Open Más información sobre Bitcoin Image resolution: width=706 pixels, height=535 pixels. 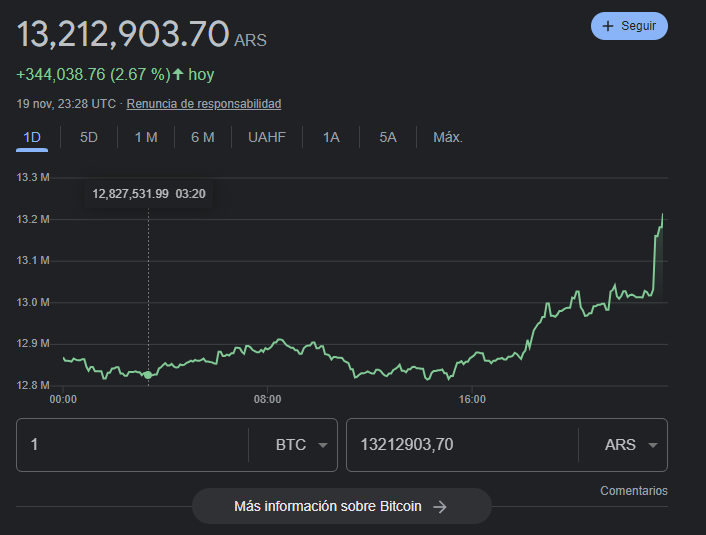[341, 506]
